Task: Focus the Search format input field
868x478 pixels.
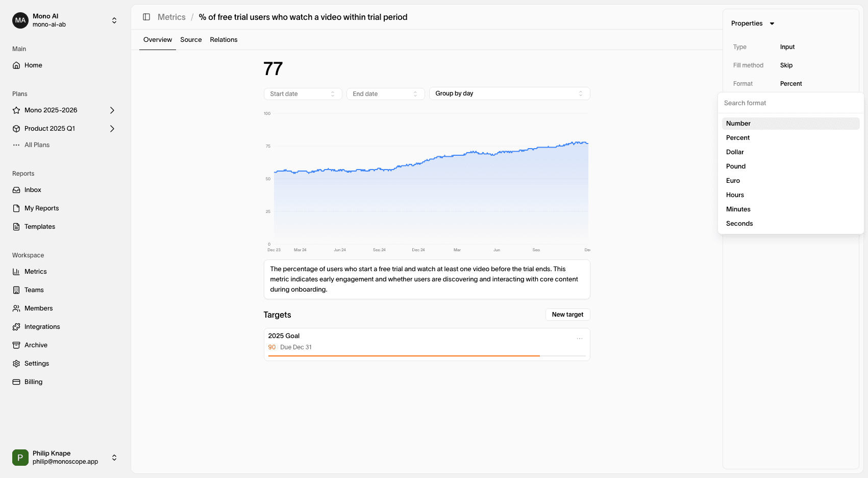Action: pyautogui.click(x=790, y=103)
